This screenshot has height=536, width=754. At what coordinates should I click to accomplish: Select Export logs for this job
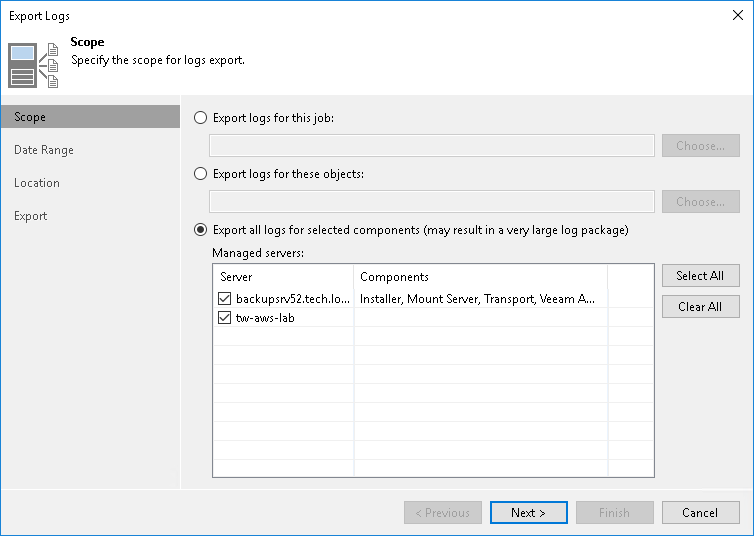(x=201, y=118)
